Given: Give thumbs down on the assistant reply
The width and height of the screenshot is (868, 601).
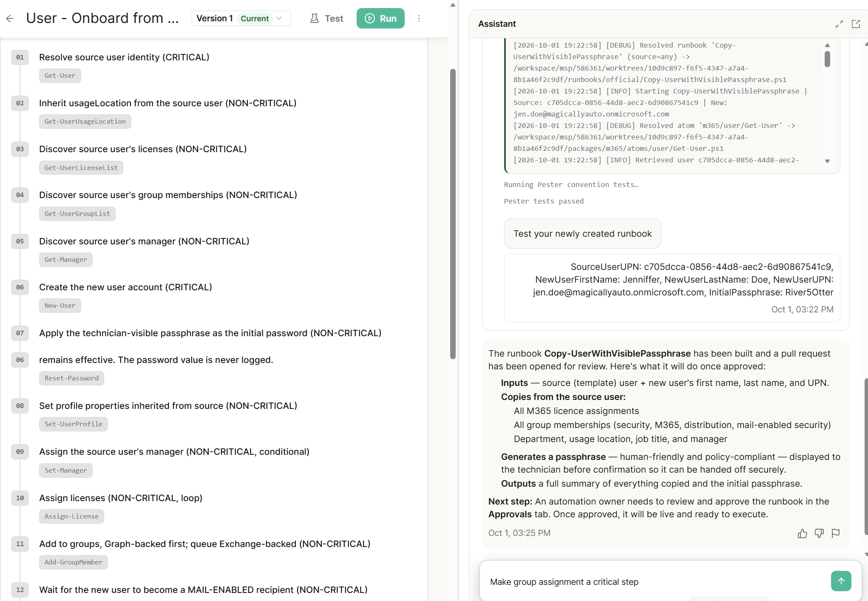Looking at the screenshot, I should point(819,533).
